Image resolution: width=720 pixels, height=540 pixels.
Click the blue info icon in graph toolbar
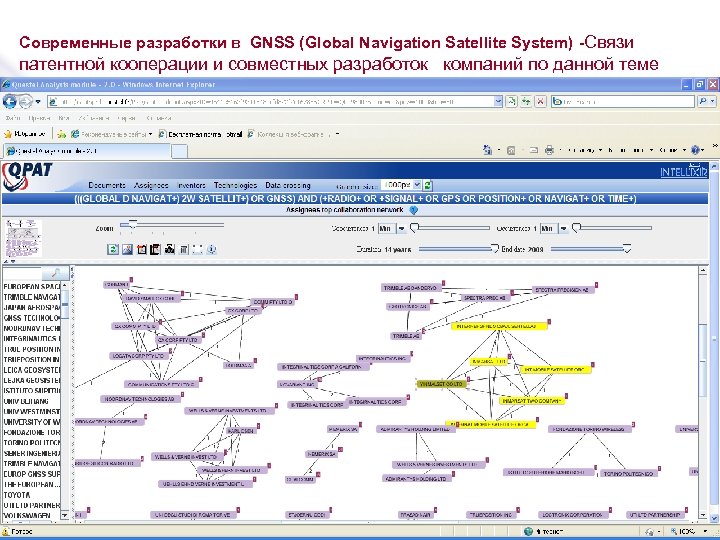click(x=211, y=249)
